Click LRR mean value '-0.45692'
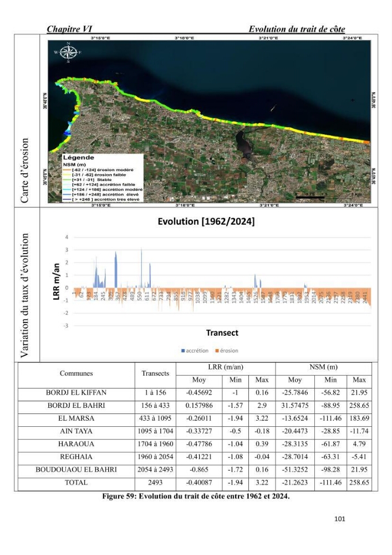 [199, 393]
